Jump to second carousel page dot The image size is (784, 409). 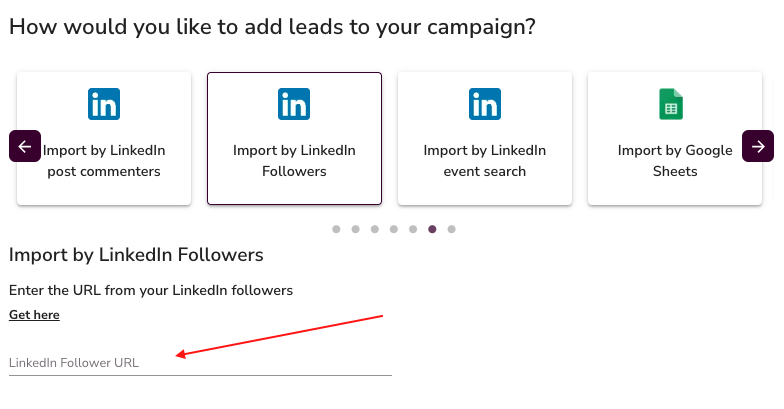pyautogui.click(x=356, y=229)
